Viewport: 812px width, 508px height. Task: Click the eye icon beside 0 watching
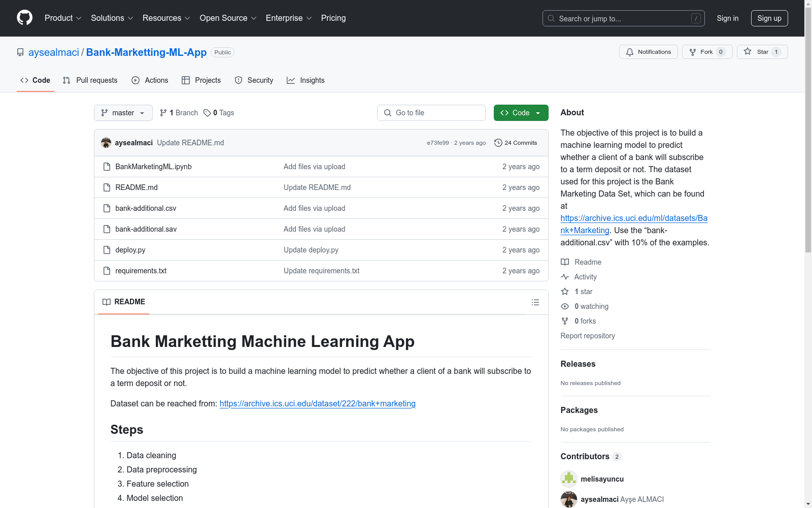point(565,306)
